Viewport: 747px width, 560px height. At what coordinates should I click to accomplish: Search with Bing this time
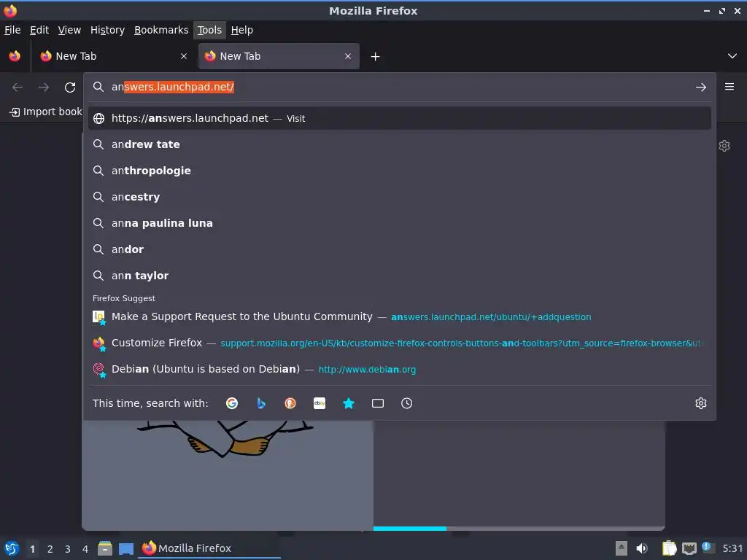261,403
